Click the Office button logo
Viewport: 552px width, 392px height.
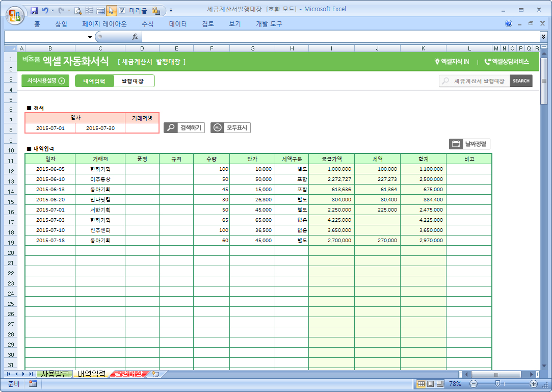(x=14, y=14)
